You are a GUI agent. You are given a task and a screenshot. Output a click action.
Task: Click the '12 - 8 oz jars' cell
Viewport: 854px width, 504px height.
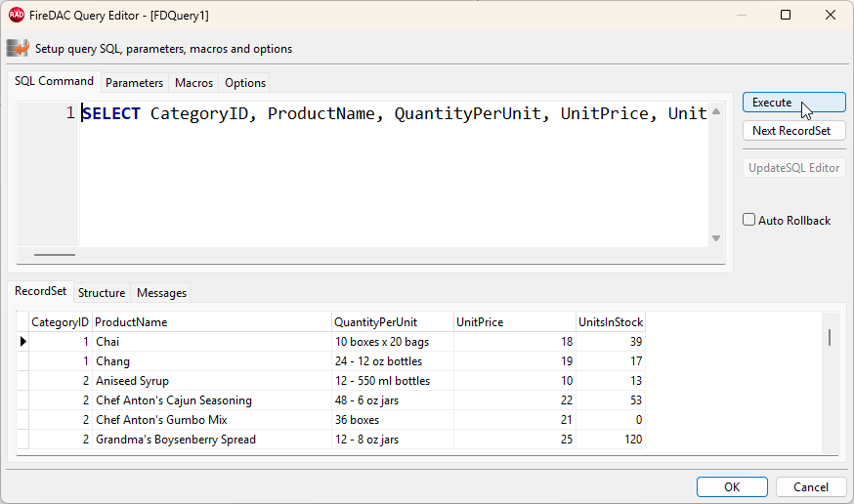[393, 440]
